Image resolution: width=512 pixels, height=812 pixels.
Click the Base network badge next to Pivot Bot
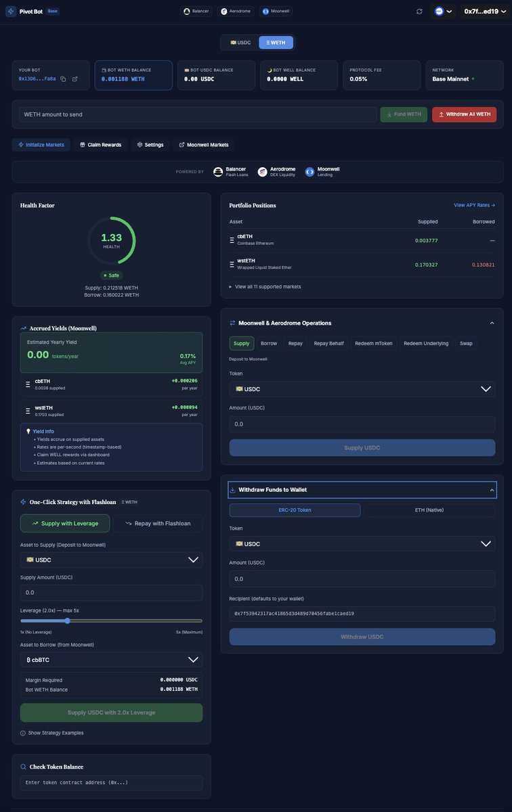coord(53,12)
